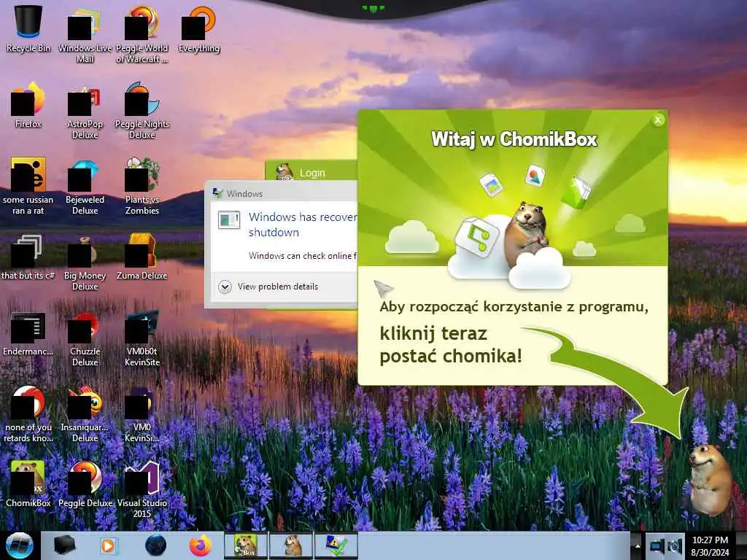Image resolution: width=747 pixels, height=560 pixels.
Task: Launch Windows Live Mail desktop shortcut
Action: (x=85, y=34)
